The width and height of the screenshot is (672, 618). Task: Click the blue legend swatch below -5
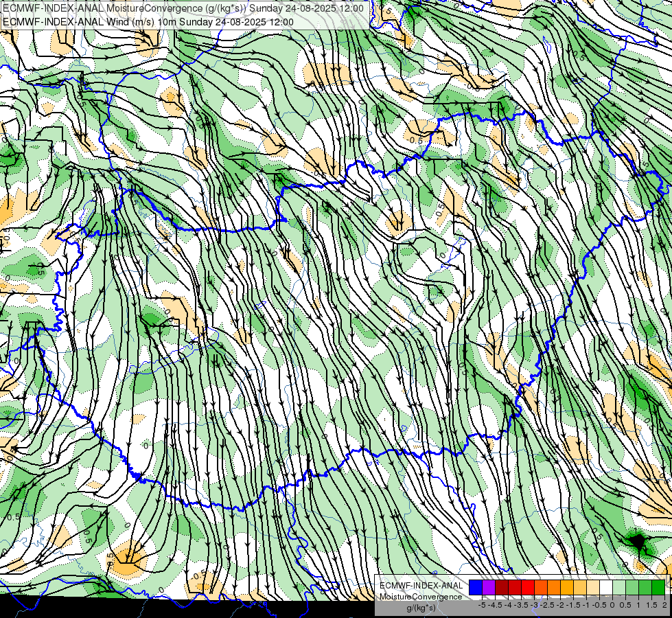[x=476, y=588]
